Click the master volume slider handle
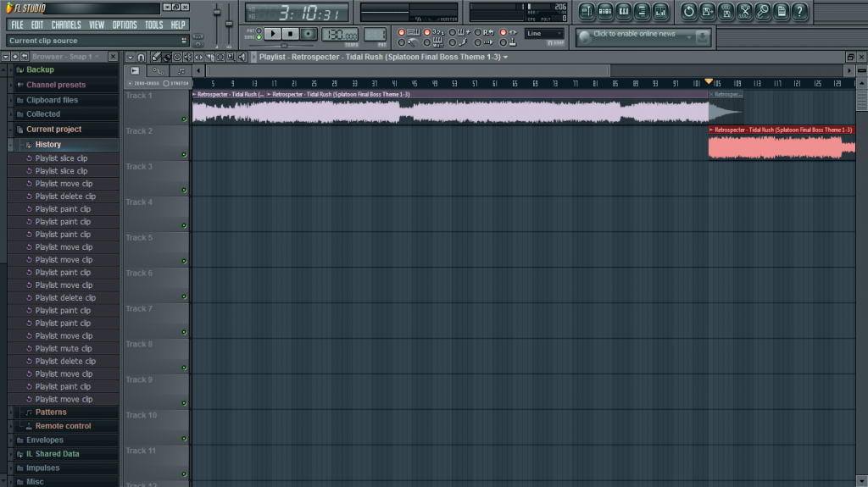This screenshot has width=868, height=487. (217, 12)
